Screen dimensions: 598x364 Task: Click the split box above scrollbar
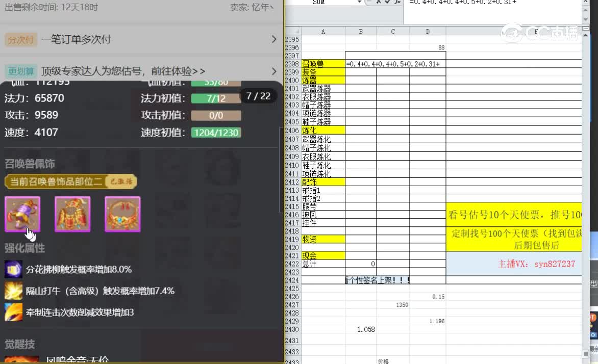point(585,29)
